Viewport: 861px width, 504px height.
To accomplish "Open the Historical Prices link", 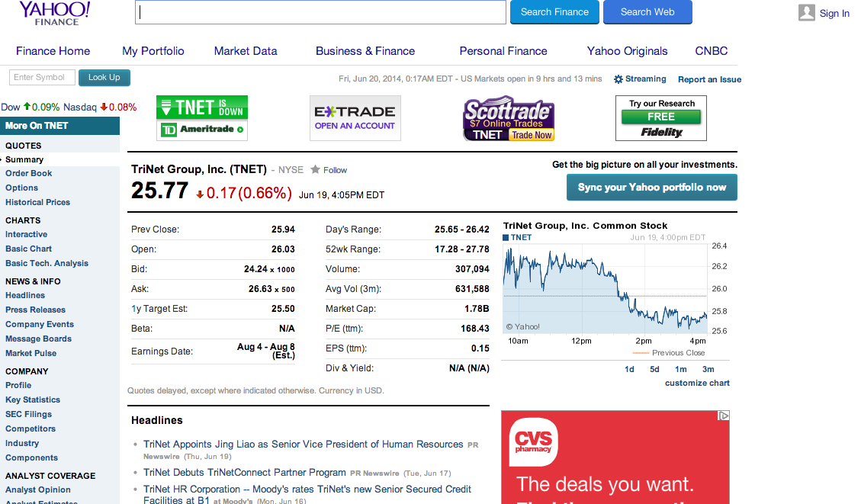I will pyautogui.click(x=38, y=203).
